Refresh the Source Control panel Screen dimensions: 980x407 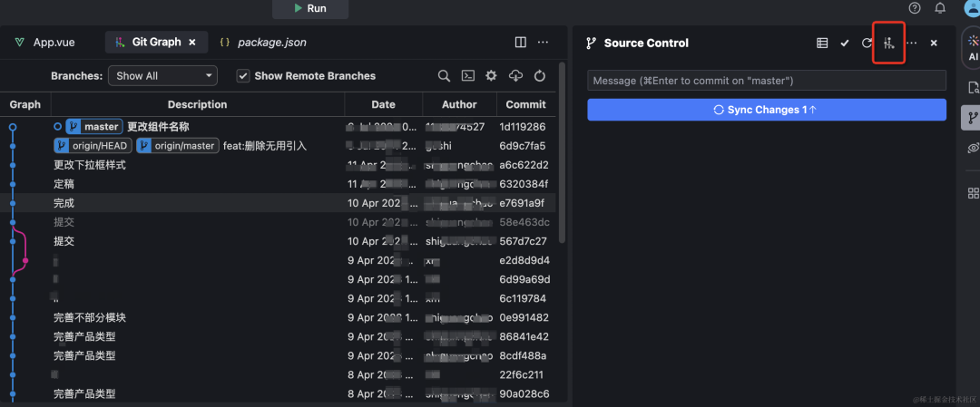tap(867, 43)
